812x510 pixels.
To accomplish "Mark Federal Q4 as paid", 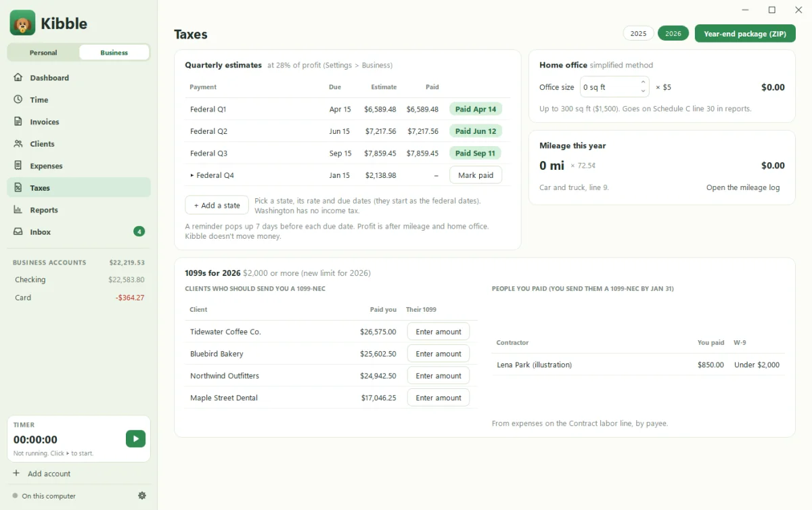I will pyautogui.click(x=476, y=175).
